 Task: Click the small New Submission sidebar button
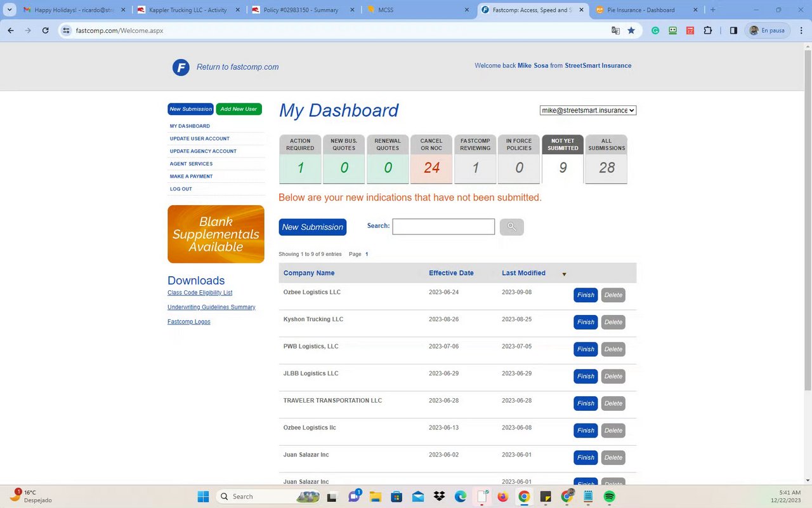pos(190,109)
